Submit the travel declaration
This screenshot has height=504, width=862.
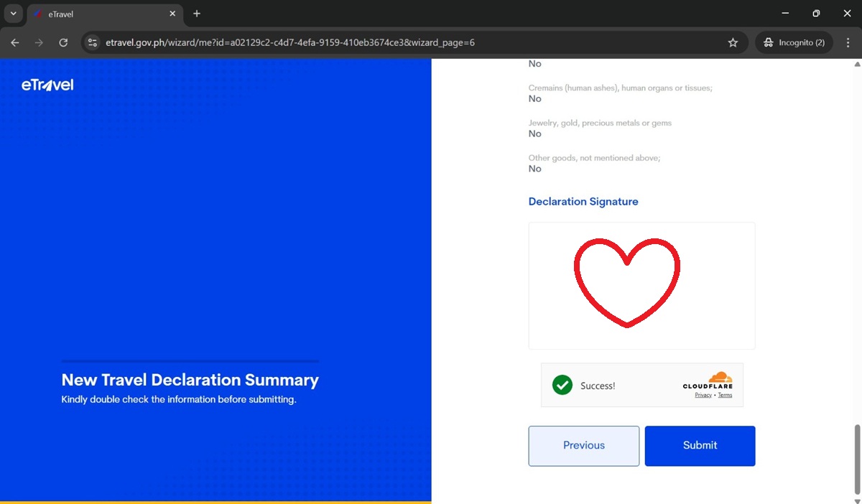point(700,445)
